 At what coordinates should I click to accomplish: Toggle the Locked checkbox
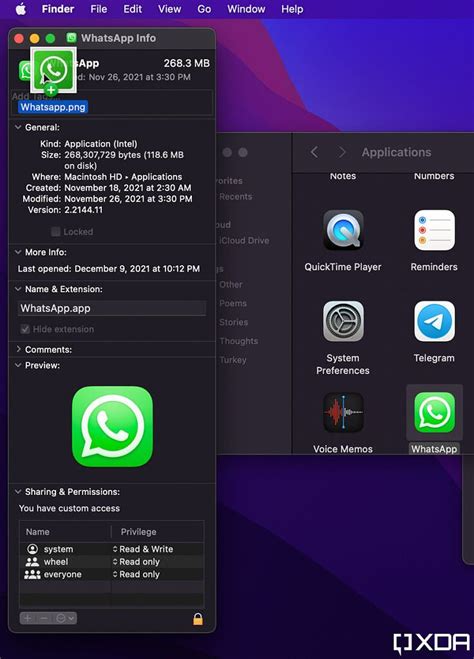tap(55, 232)
